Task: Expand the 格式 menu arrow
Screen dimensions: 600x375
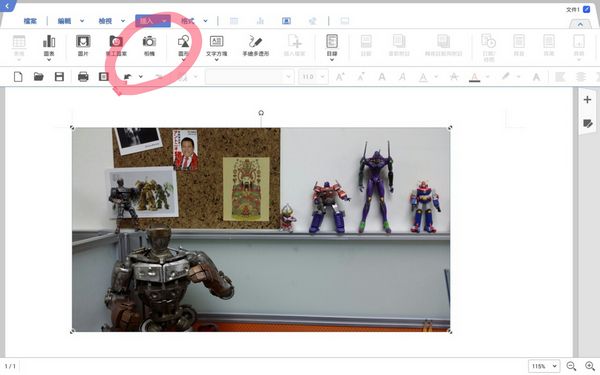Action: (205, 21)
